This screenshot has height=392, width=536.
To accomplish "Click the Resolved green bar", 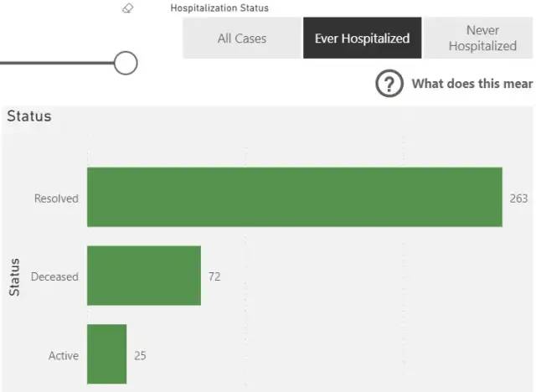I will pyautogui.click(x=295, y=197).
